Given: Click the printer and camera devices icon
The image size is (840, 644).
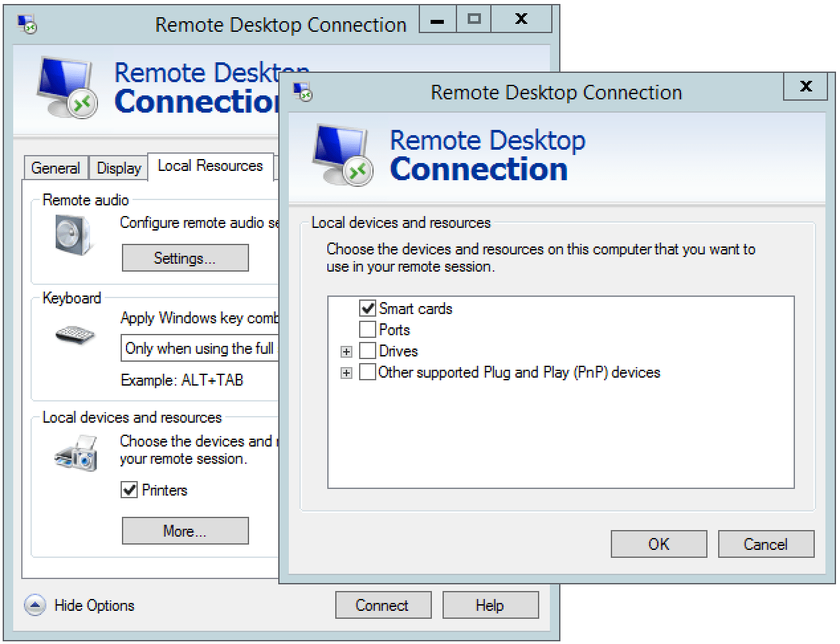Looking at the screenshot, I should [77, 454].
